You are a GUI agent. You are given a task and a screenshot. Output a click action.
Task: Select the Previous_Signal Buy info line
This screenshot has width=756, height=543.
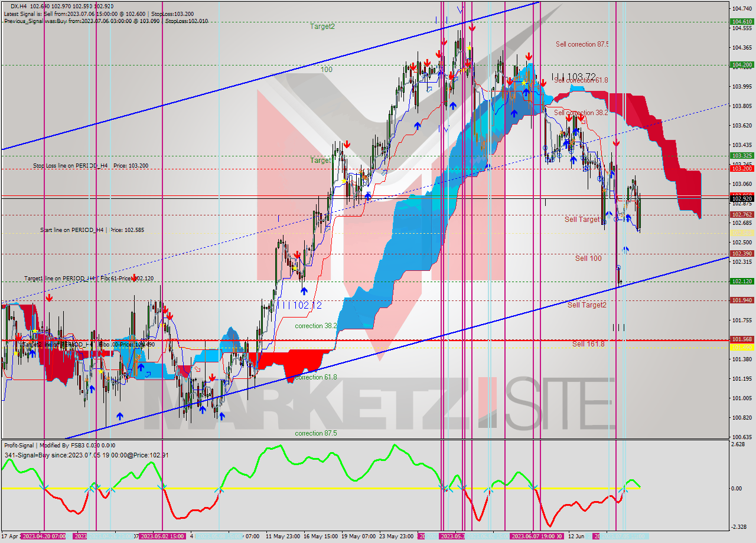(x=105, y=21)
